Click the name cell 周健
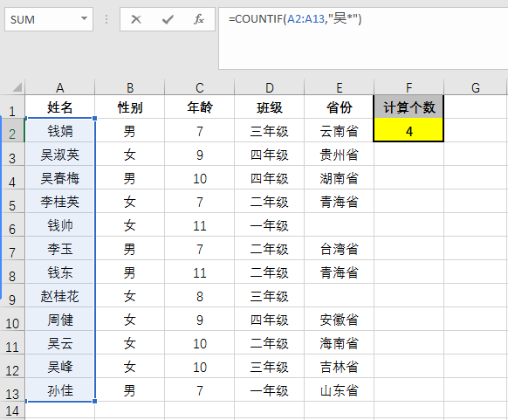Viewport: 508px width, 420px height. point(60,320)
